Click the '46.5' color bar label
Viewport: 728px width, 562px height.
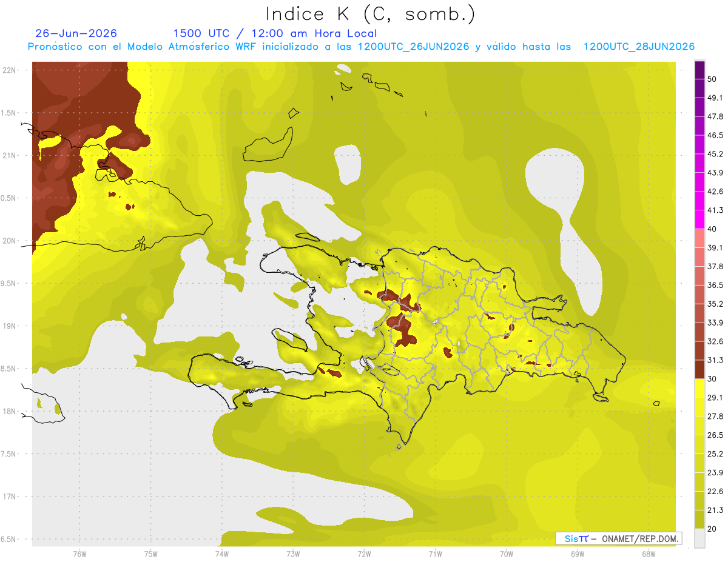(715, 135)
